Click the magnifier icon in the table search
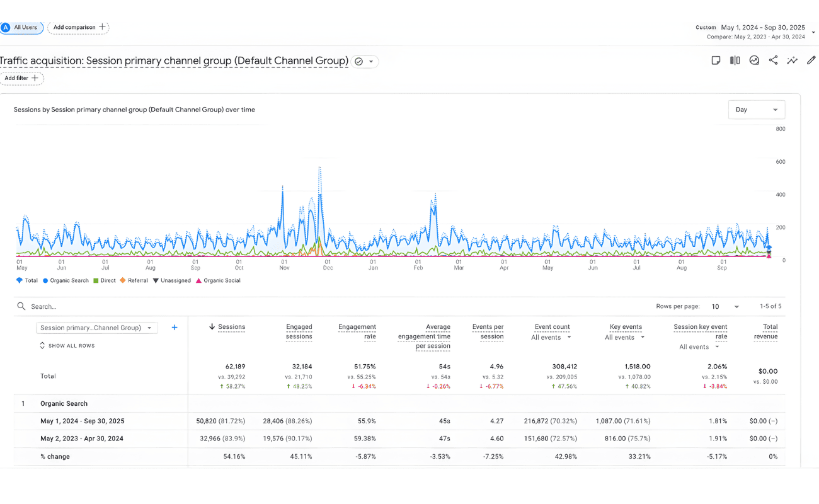 [21, 306]
